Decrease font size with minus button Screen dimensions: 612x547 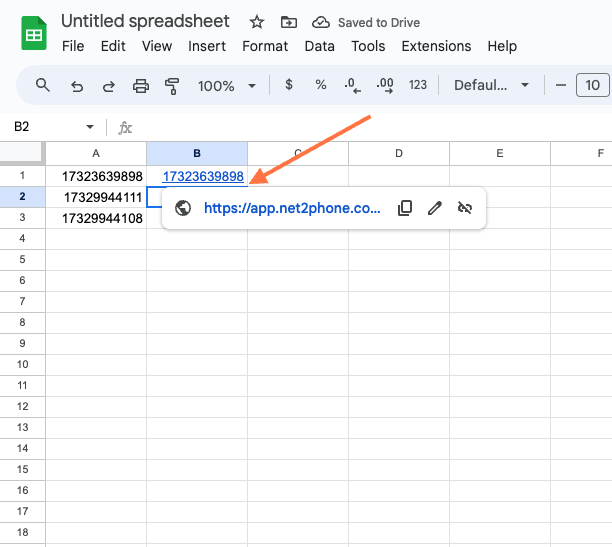tap(561, 85)
